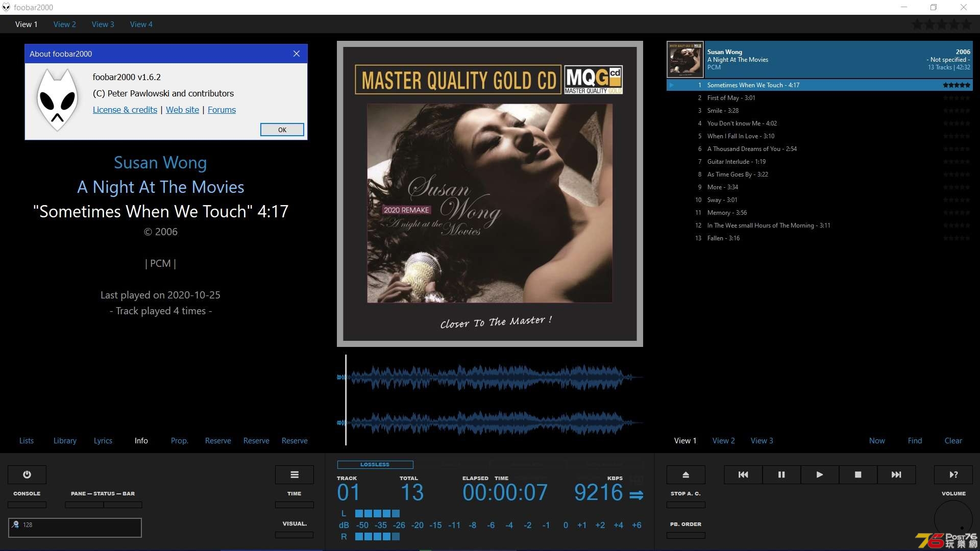
Task: Toggle the Pane indicator under Pane—Status—Bar
Action: click(84, 505)
